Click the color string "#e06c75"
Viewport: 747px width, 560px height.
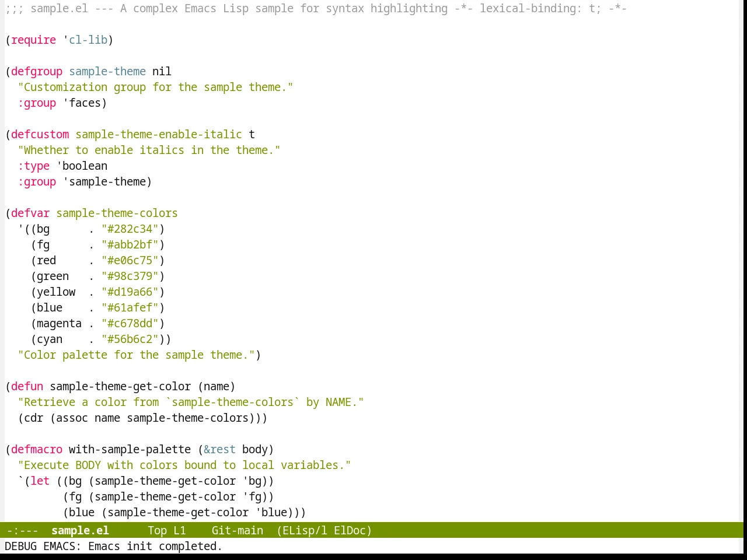tap(130, 260)
